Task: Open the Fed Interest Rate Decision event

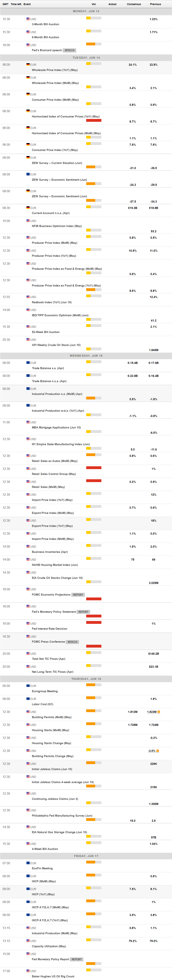Action: (x=49, y=629)
